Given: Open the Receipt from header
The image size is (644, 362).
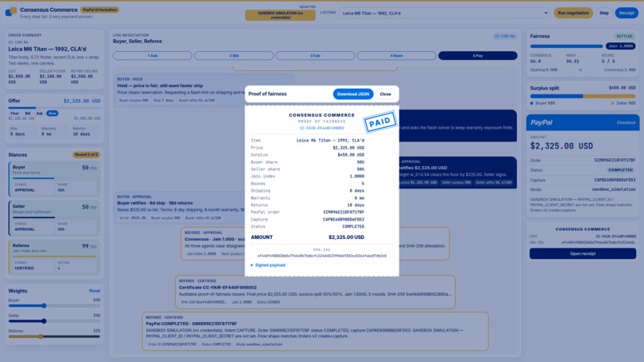Looking at the screenshot, I should [x=626, y=13].
